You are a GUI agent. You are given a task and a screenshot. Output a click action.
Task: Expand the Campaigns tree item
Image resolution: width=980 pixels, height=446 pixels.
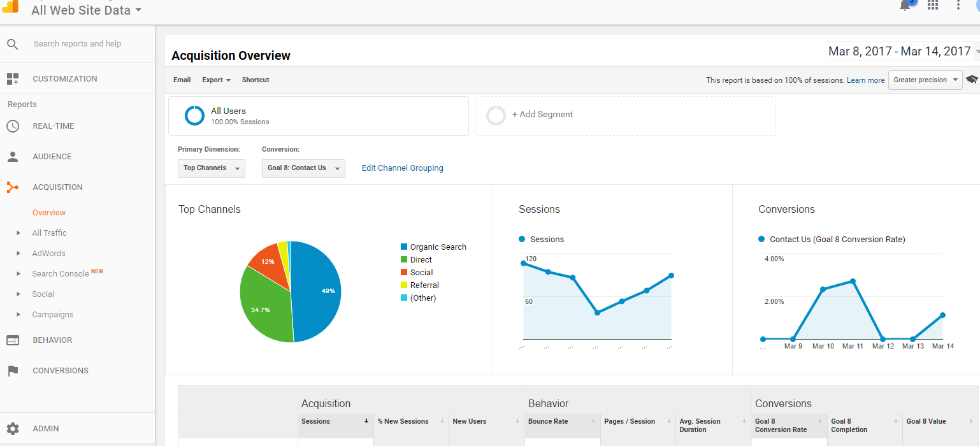point(18,315)
